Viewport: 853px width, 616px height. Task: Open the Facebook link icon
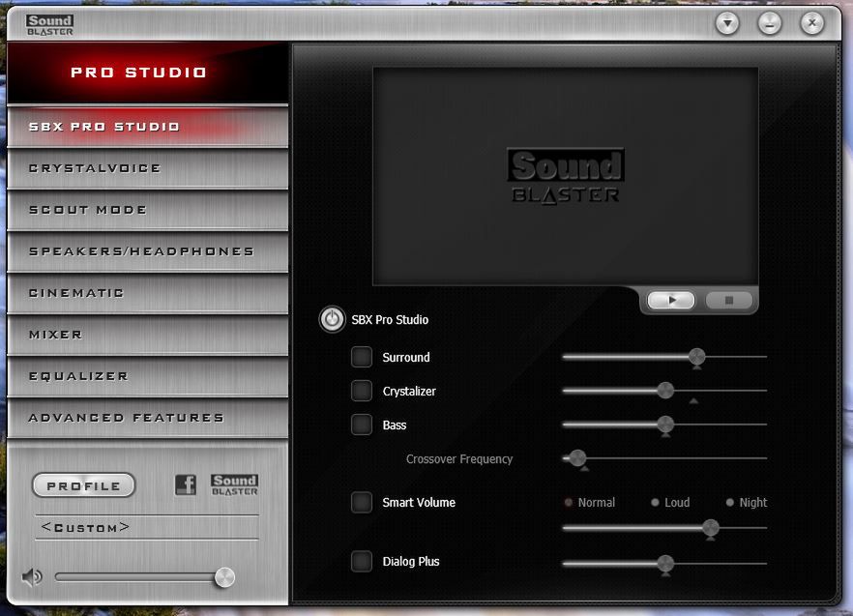186,484
